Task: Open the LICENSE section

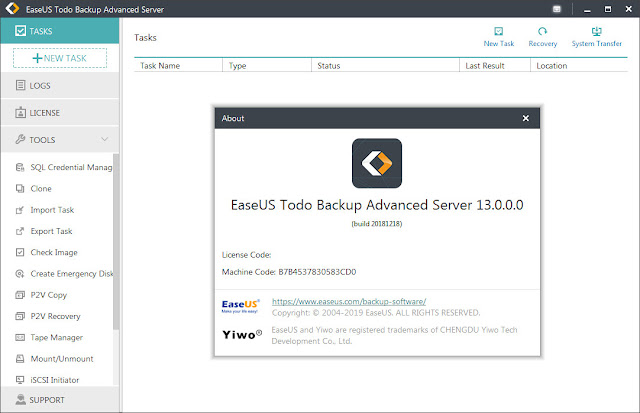Action: click(x=60, y=113)
